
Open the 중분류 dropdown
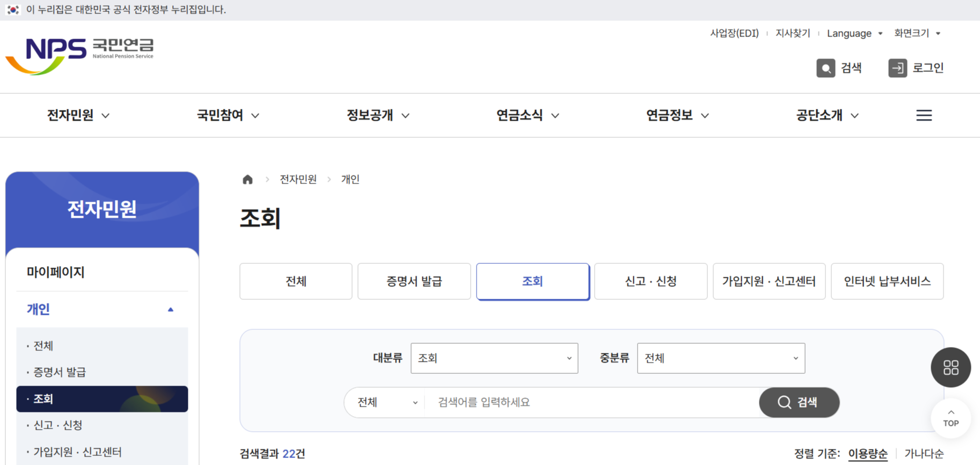[x=721, y=358]
